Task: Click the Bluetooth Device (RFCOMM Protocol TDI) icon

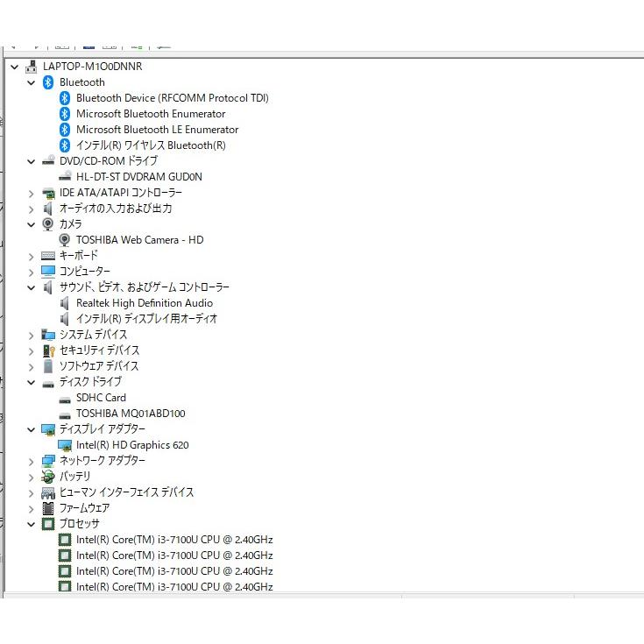Action: click(x=65, y=98)
